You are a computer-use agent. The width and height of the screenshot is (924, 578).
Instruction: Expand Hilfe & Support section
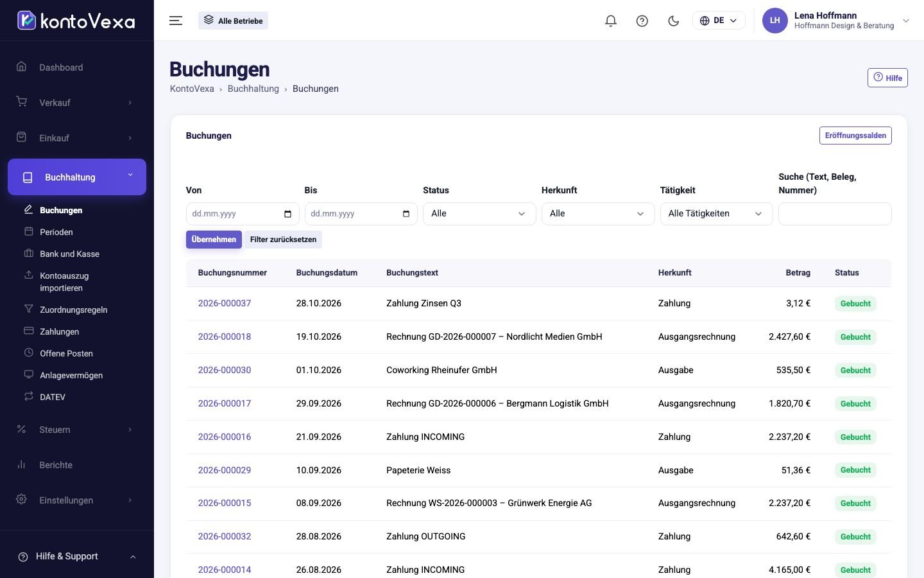pos(77,557)
